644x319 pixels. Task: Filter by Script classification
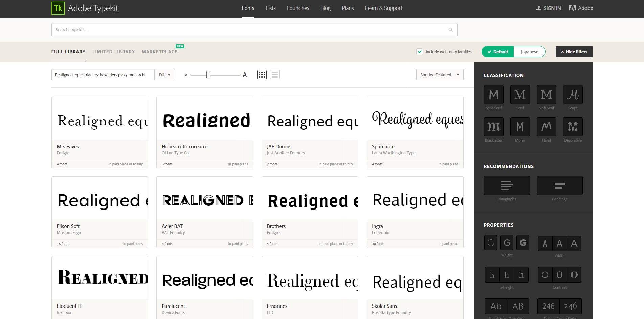(573, 95)
